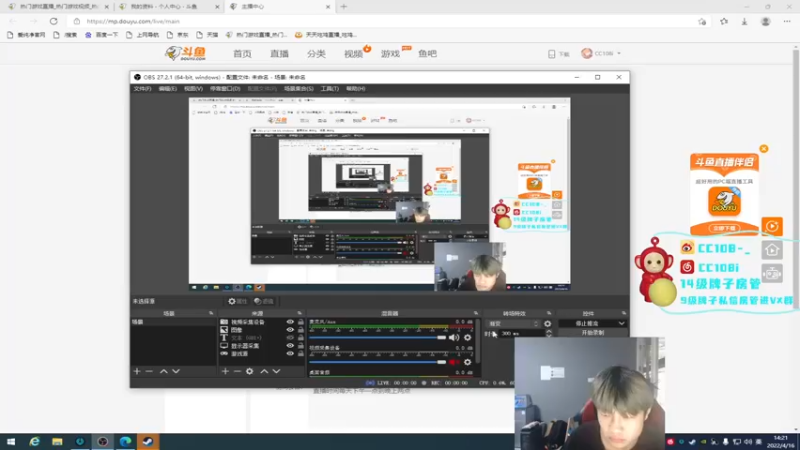800x450 pixels.
Task: Pop out the scenes dock panel
Action: [x=211, y=313]
